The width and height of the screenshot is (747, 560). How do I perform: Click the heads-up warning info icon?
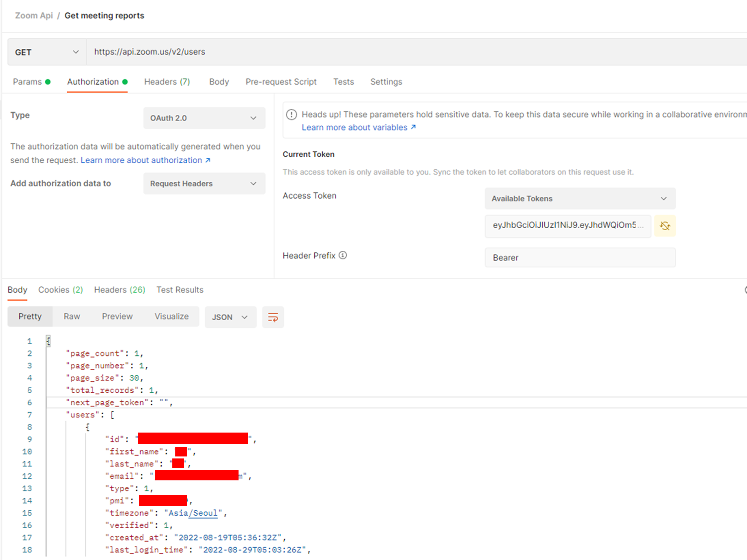pos(292,114)
